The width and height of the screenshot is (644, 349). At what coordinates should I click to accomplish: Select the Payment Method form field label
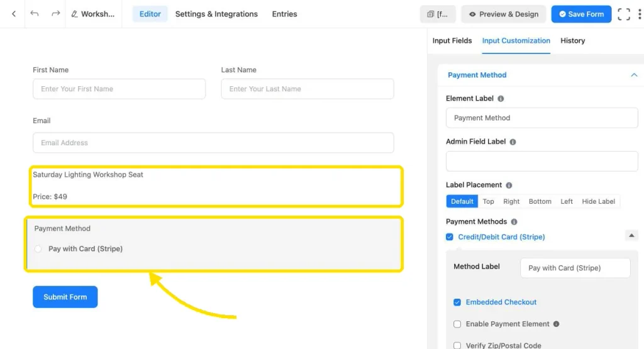tap(62, 228)
